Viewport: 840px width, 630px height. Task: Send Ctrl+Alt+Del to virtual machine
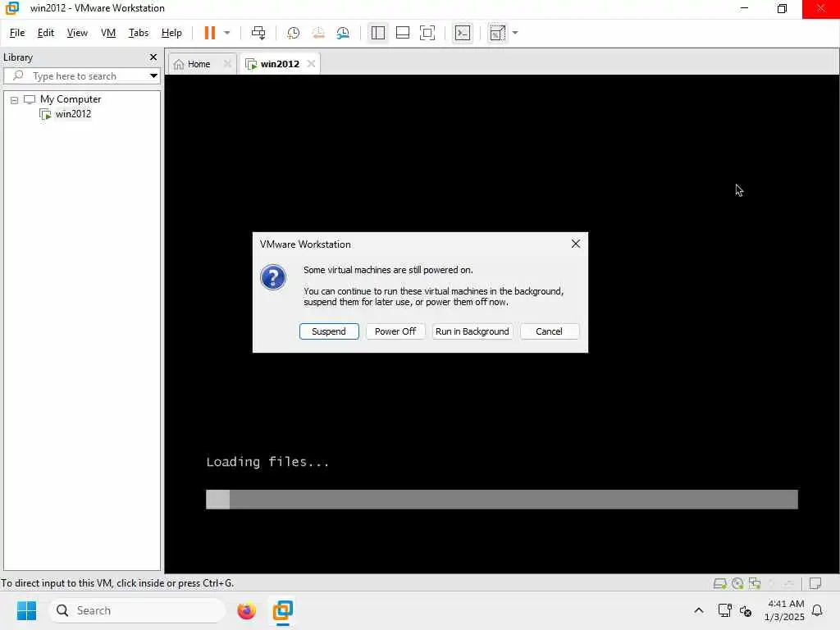pos(258,33)
